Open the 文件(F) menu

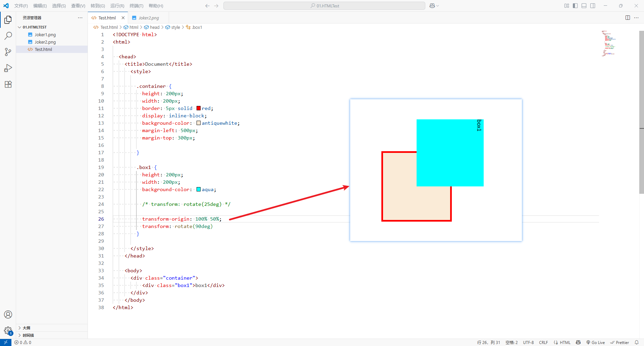point(21,6)
